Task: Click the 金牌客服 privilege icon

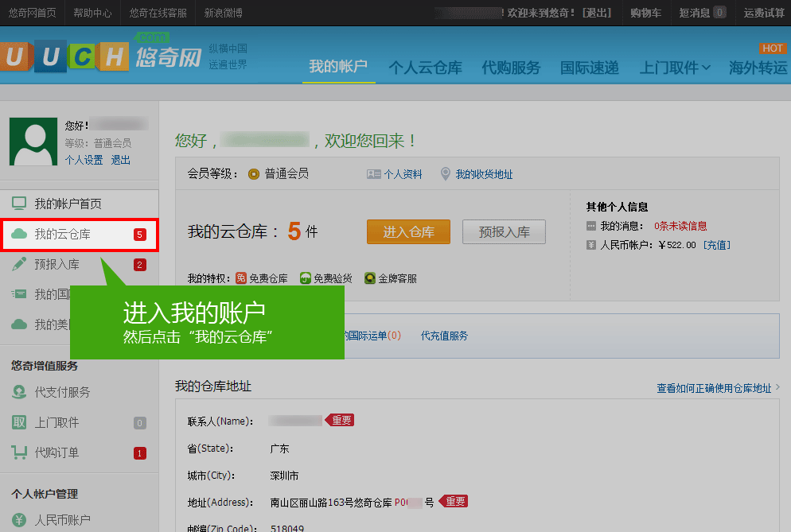Action: [x=370, y=278]
